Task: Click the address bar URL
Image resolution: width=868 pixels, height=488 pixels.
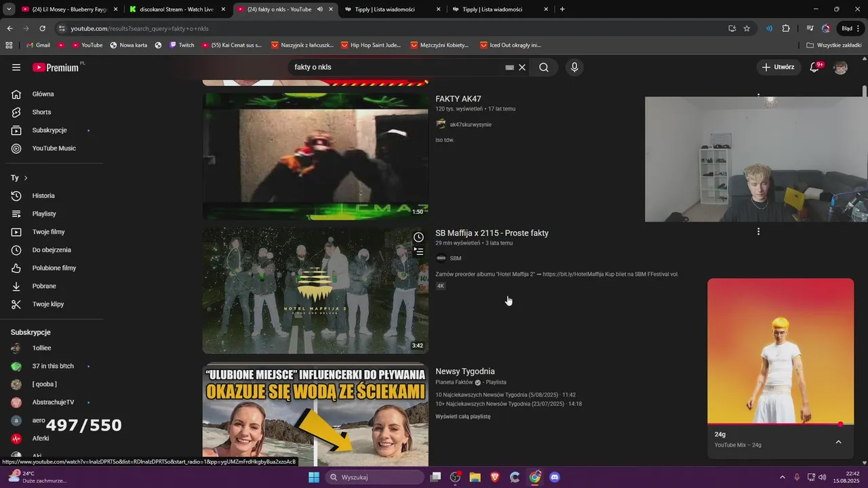Action: (x=140, y=28)
